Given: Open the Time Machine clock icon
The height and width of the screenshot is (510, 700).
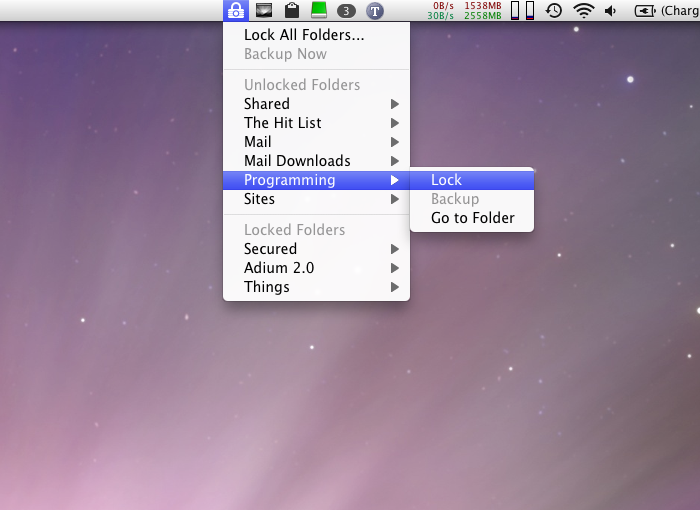Looking at the screenshot, I should 554,10.
